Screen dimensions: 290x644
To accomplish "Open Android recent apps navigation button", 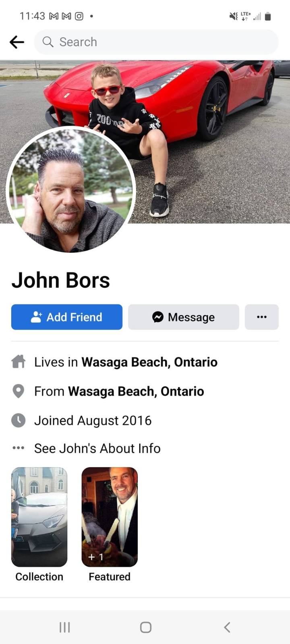I will tap(65, 627).
